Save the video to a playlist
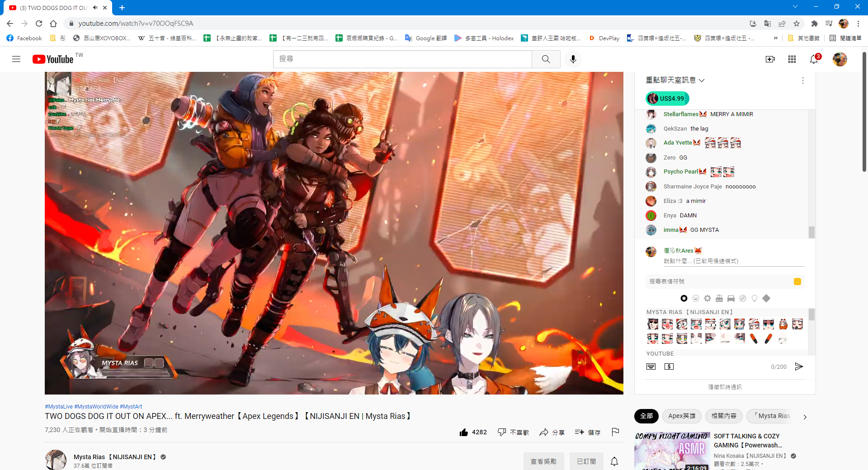Viewport: 868px width, 470px height. point(588,432)
